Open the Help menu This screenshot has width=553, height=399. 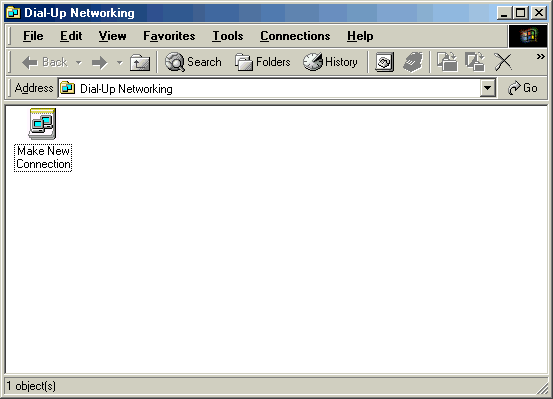(x=360, y=36)
